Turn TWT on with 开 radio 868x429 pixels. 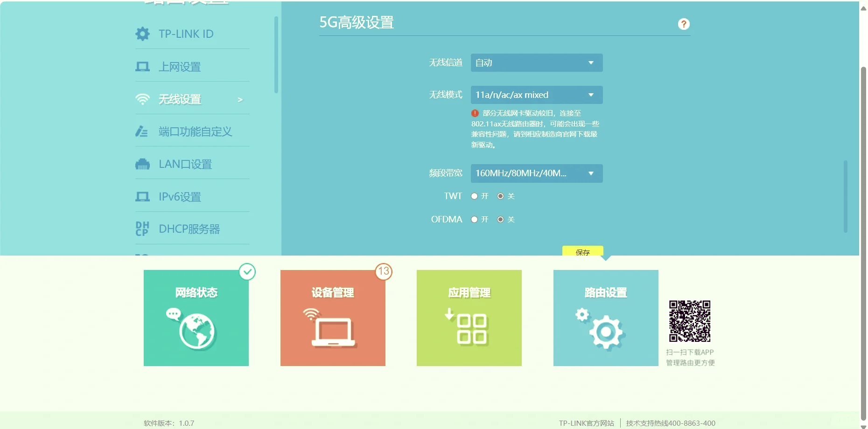474,196
